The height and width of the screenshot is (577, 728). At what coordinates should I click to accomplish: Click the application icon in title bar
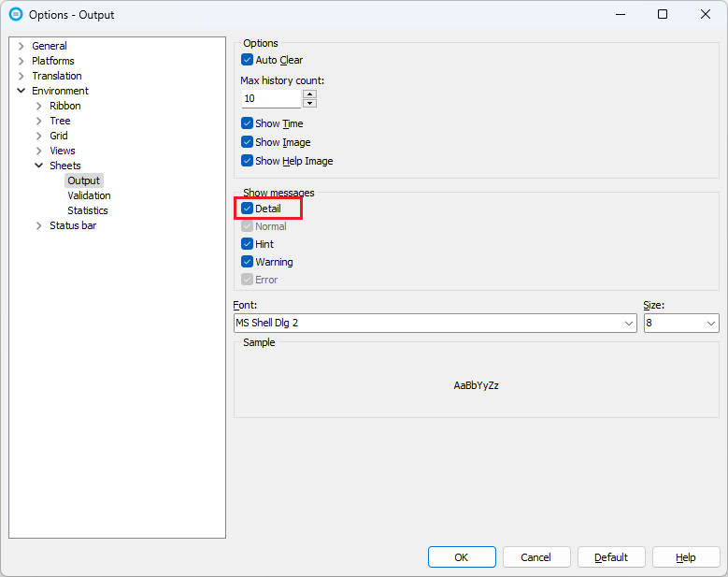coord(16,14)
